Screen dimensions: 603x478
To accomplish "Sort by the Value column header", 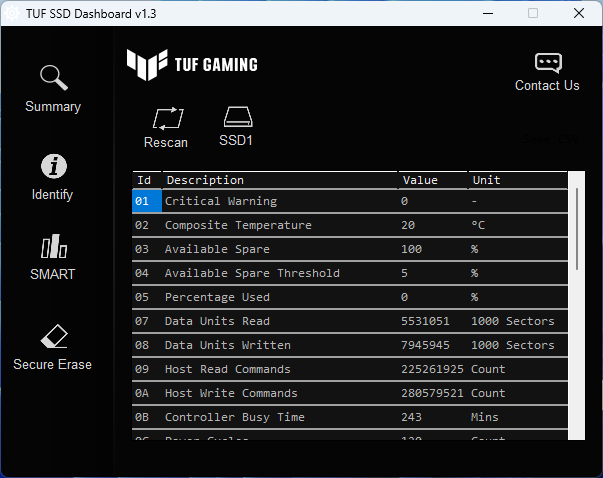I will (433, 180).
